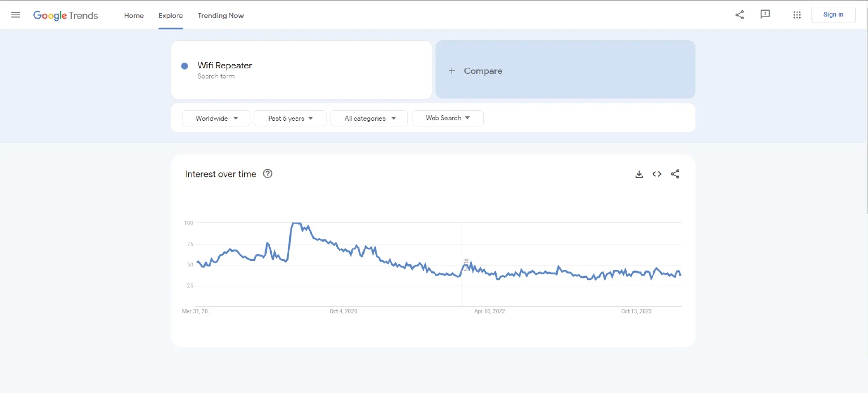The height and width of the screenshot is (393, 868).
Task: Click the blue Wifi Repeater color dot
Action: (184, 66)
